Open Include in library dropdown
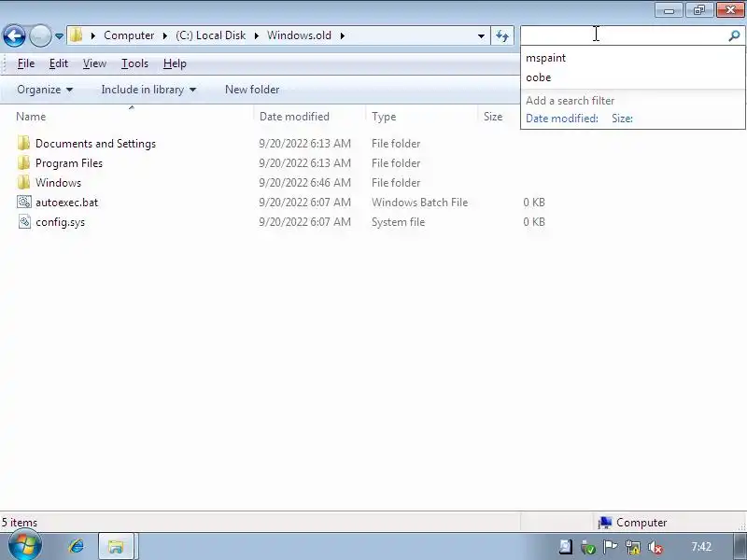The width and height of the screenshot is (747, 560). click(148, 90)
